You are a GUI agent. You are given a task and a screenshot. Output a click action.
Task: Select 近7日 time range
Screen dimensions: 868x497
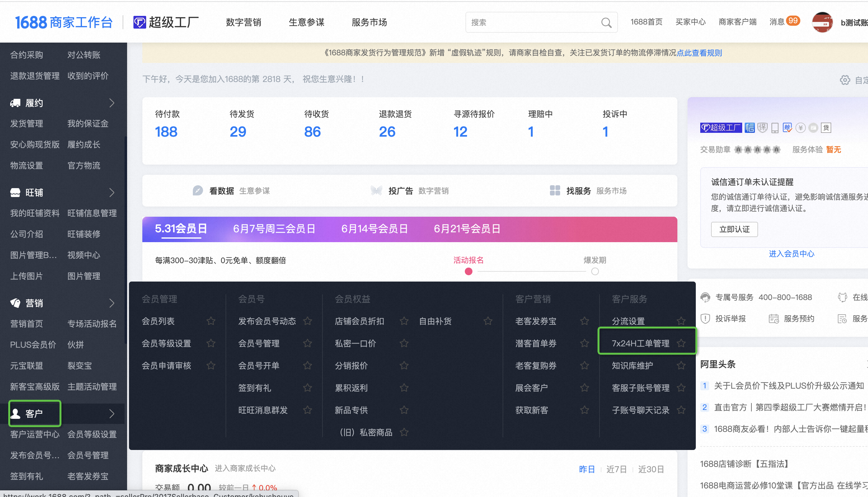[x=616, y=469]
